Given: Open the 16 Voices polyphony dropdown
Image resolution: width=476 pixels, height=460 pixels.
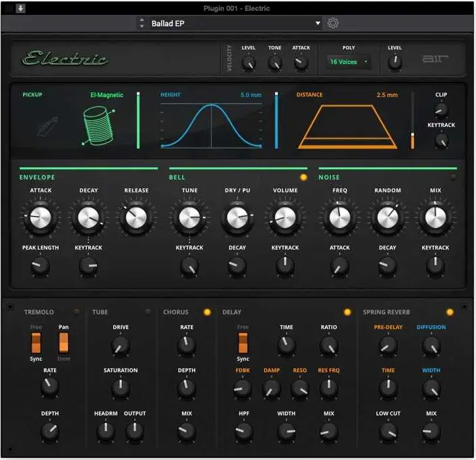Looking at the screenshot, I should click(x=349, y=62).
